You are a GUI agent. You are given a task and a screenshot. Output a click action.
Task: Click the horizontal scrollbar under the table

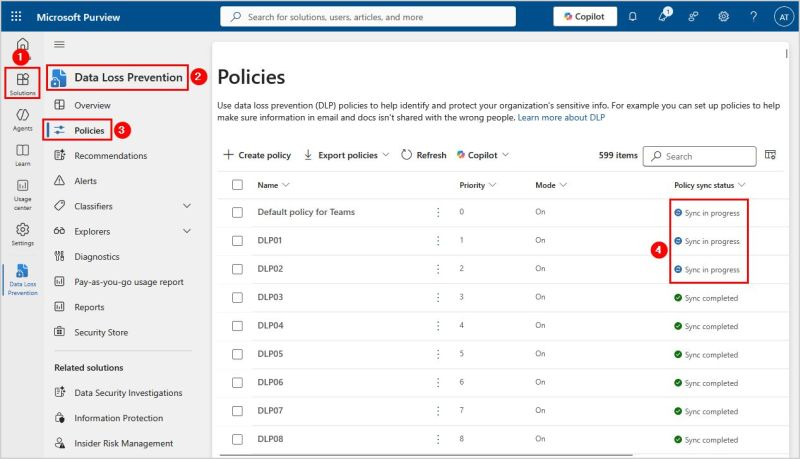(426, 454)
